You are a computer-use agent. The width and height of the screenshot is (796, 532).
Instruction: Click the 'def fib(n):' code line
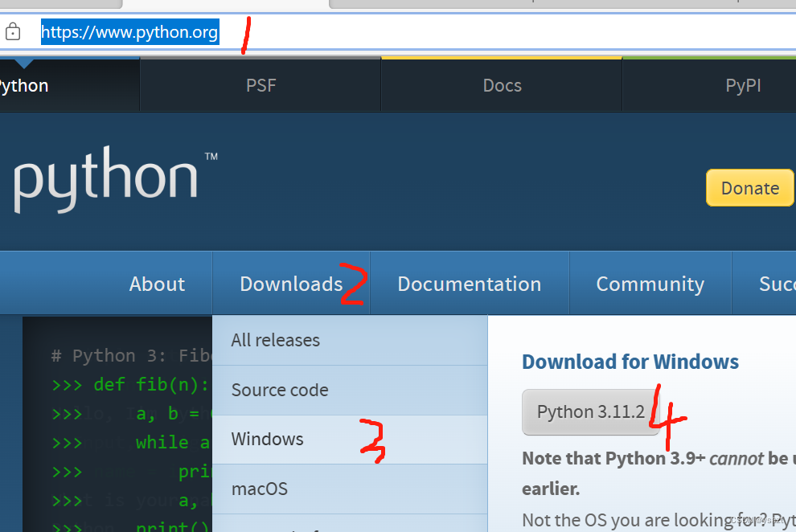pyautogui.click(x=151, y=384)
